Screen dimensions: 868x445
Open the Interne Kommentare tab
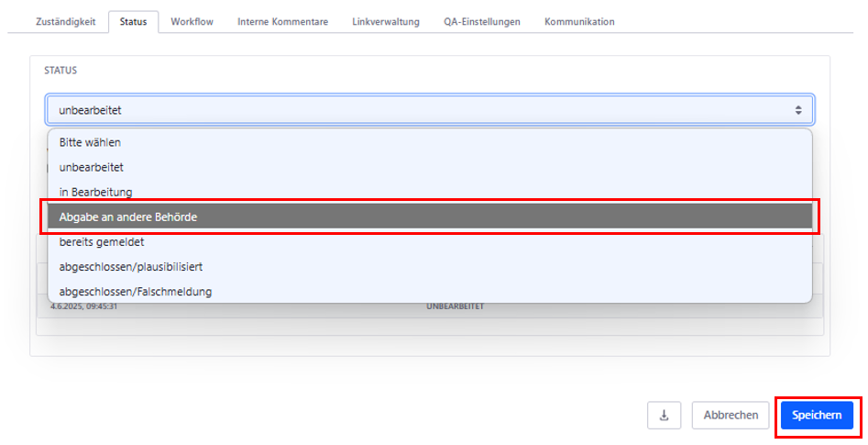point(283,22)
